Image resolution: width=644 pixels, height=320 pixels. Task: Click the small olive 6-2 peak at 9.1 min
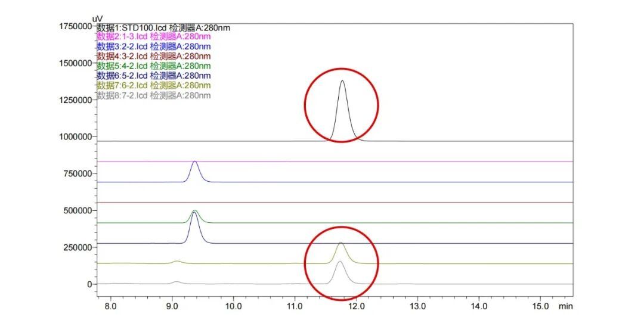[177, 262]
